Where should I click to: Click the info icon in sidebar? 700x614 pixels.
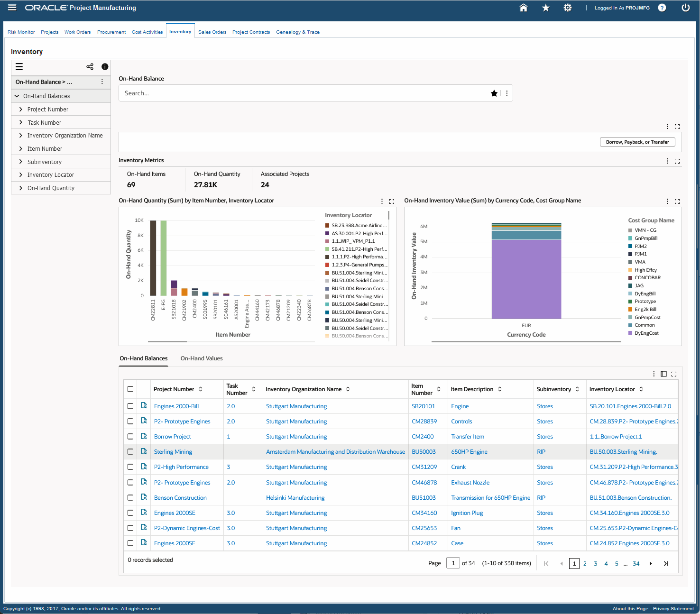click(105, 67)
